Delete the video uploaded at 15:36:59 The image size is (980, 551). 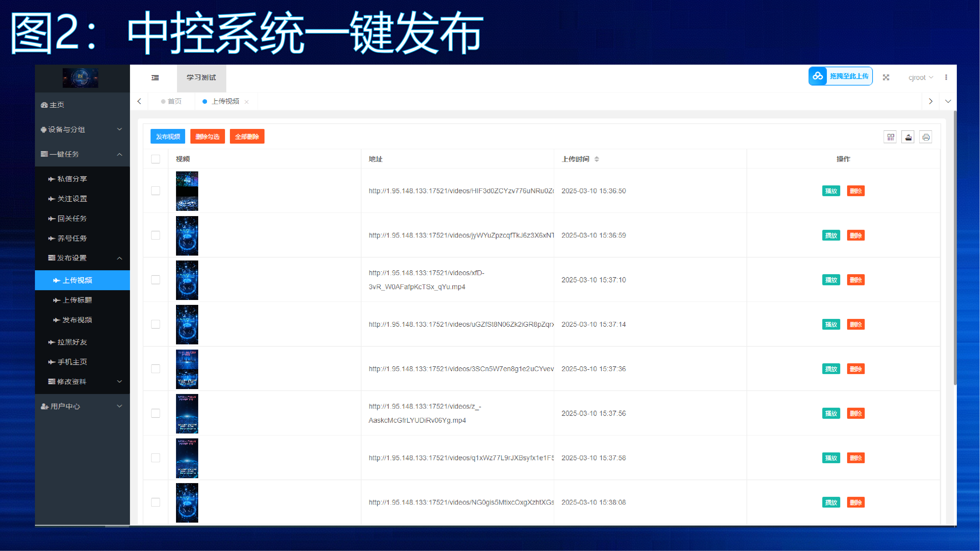click(x=856, y=235)
